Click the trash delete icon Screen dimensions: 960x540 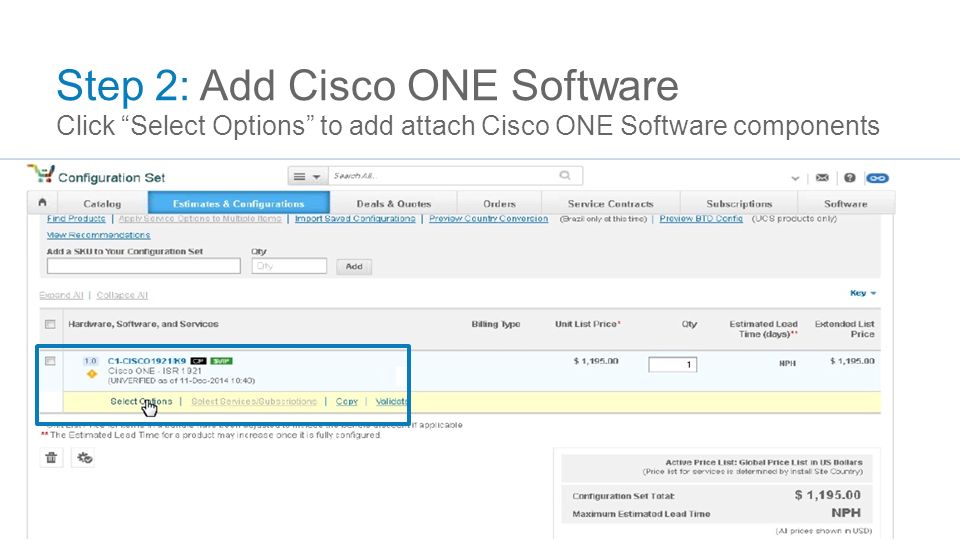tap(51, 457)
